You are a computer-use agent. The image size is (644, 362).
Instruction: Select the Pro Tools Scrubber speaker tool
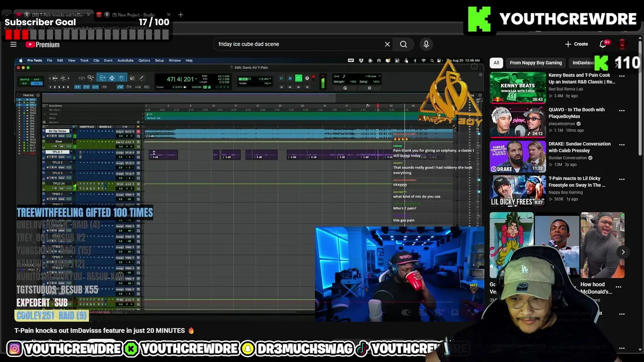point(132,78)
